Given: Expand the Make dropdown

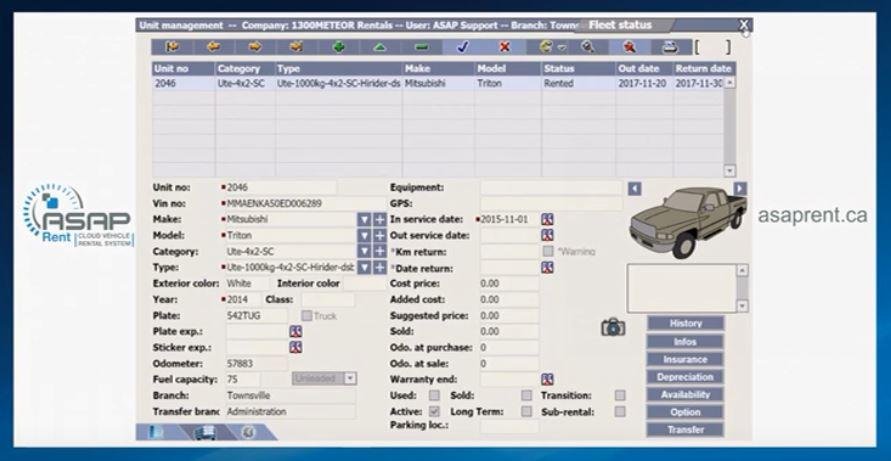Looking at the screenshot, I should (364, 219).
